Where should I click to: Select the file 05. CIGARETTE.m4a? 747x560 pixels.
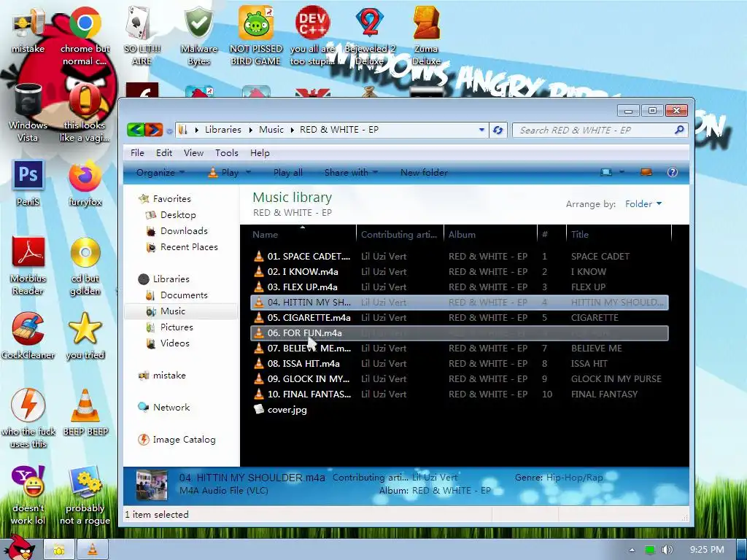[x=460, y=318]
